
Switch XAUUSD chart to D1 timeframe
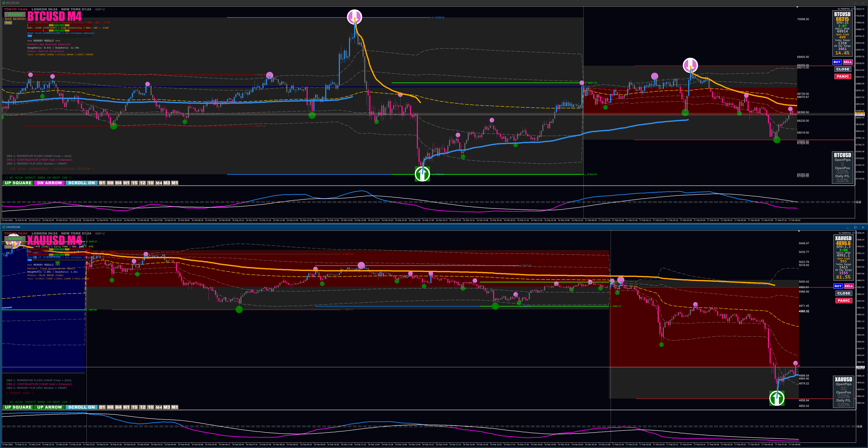[102, 407]
